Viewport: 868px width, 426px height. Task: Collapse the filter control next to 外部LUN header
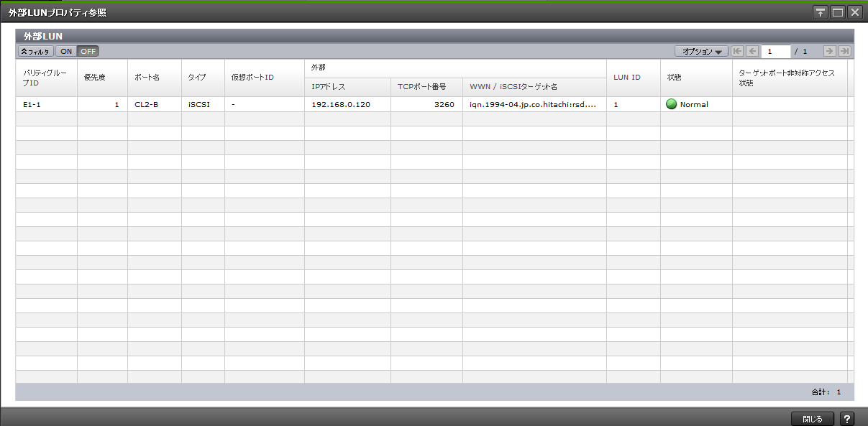(x=36, y=51)
